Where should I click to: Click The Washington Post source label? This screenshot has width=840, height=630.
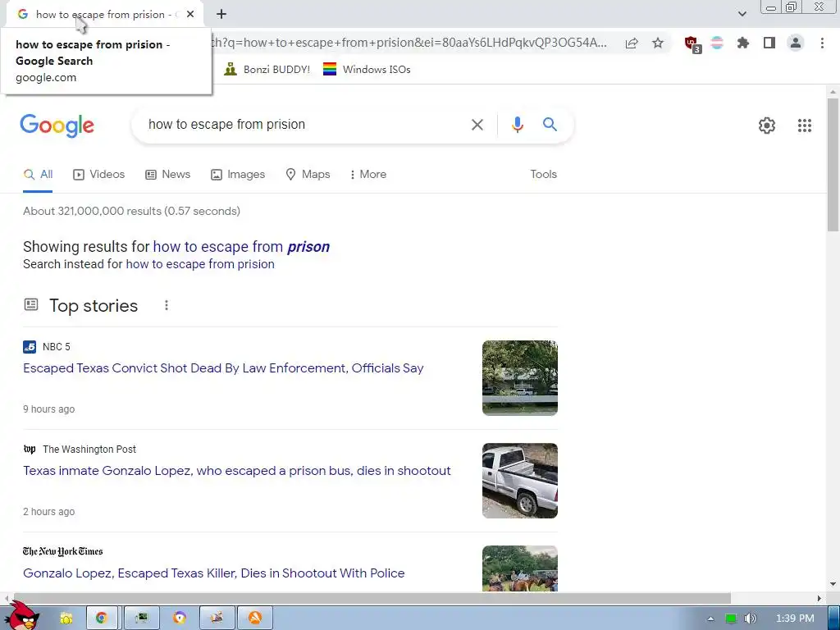89,450
